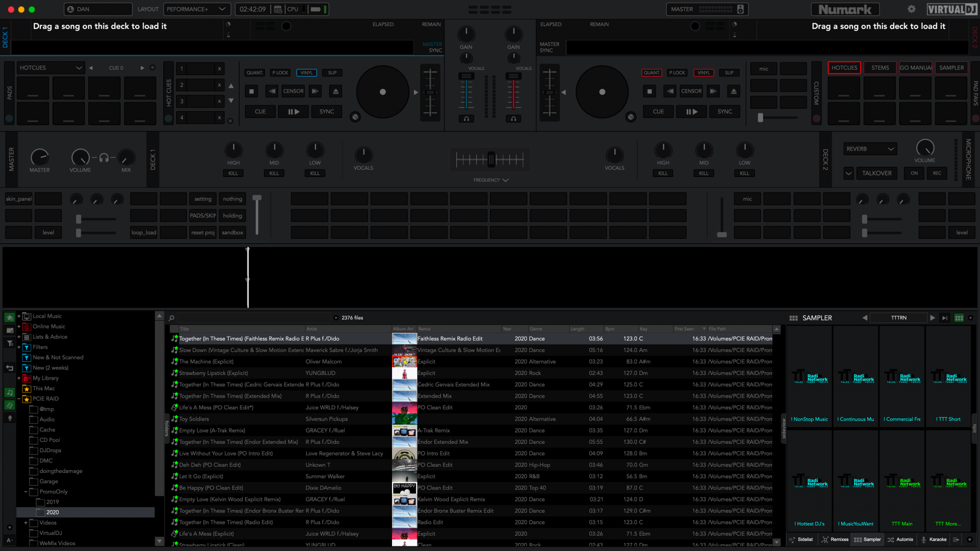The image size is (980, 551).
Task: Click the TALKOVER button
Action: click(x=876, y=173)
